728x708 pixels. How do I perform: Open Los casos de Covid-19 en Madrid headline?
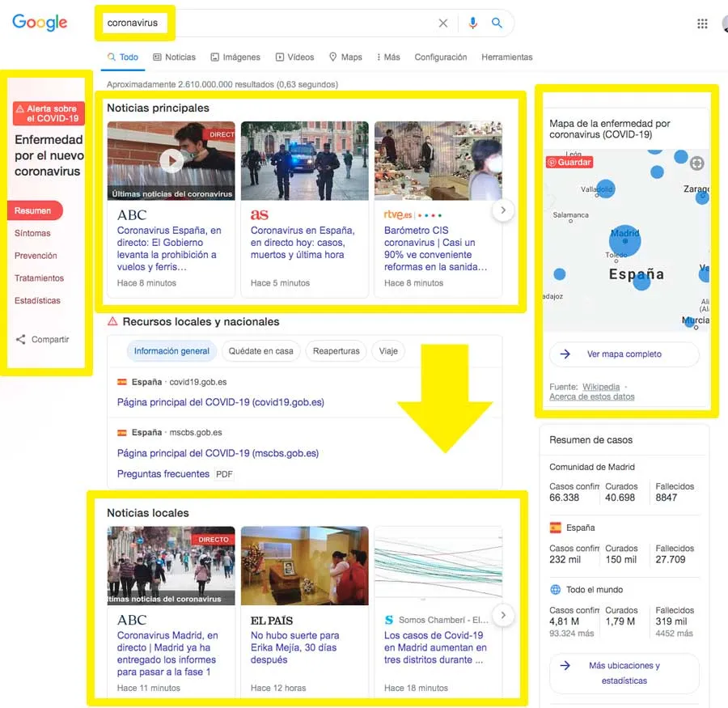(x=435, y=647)
